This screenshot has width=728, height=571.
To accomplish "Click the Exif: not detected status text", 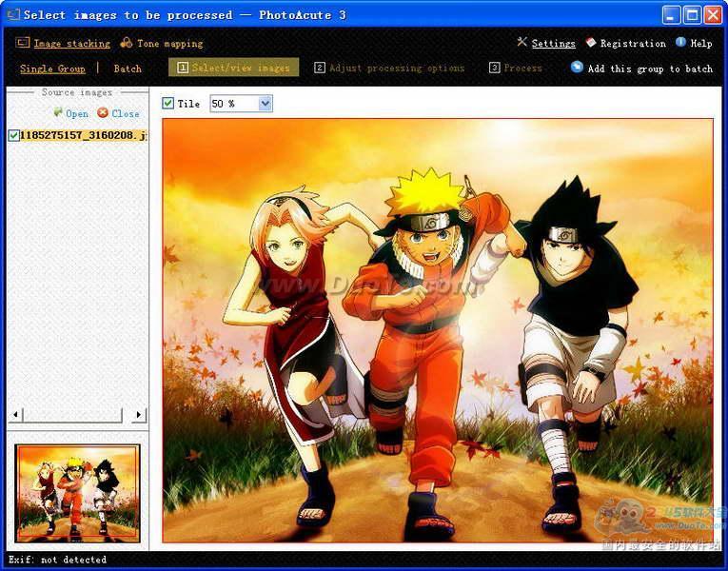I will (x=57, y=560).
